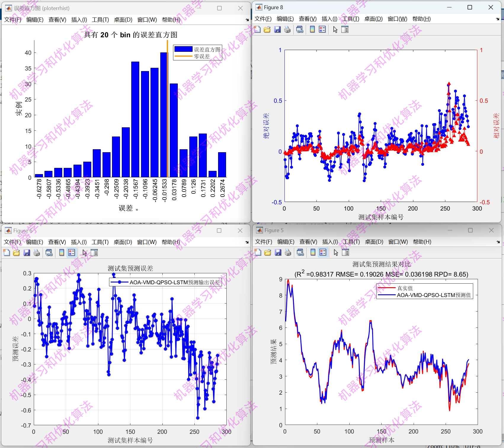Open Property Inspector in Figure 5 toolbar
The height and width of the screenshot is (448, 504).
point(345,252)
